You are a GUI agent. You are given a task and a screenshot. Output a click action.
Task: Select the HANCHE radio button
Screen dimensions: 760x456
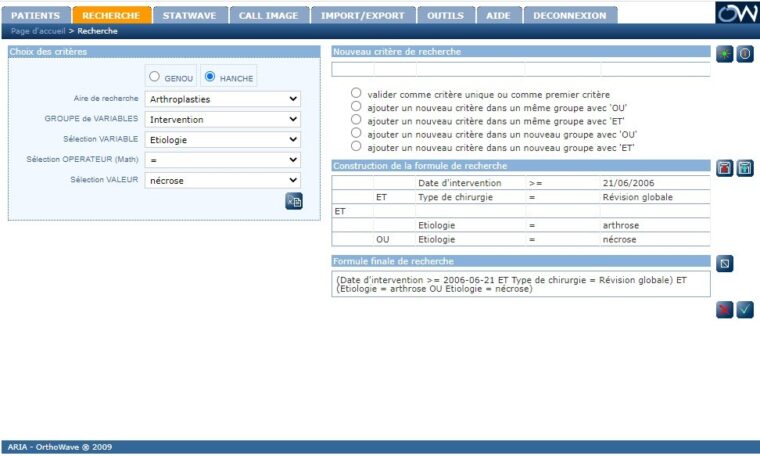click(x=210, y=76)
